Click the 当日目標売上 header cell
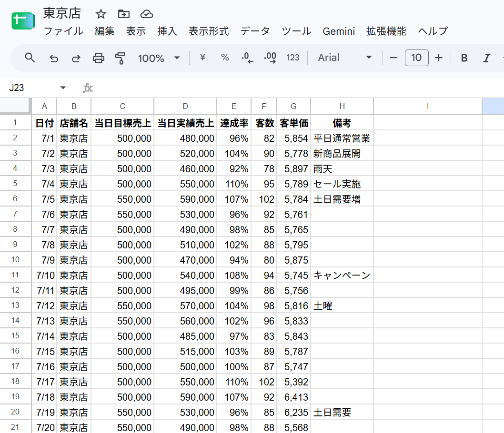Image resolution: width=504 pixels, height=433 pixels. (x=122, y=123)
